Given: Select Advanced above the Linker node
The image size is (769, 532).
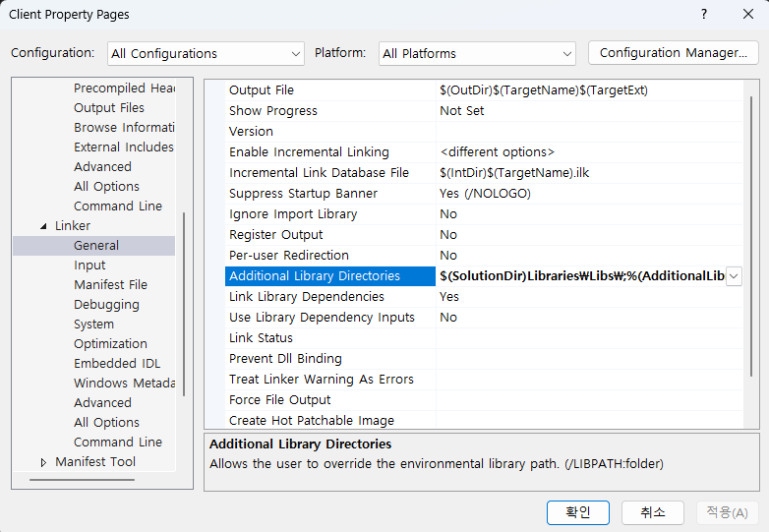Looking at the screenshot, I should tap(102, 167).
